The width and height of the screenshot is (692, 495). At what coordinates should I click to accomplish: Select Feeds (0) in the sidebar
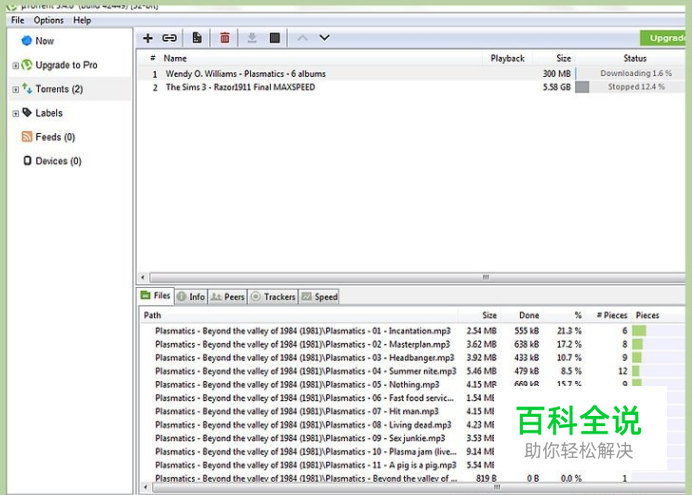55,137
